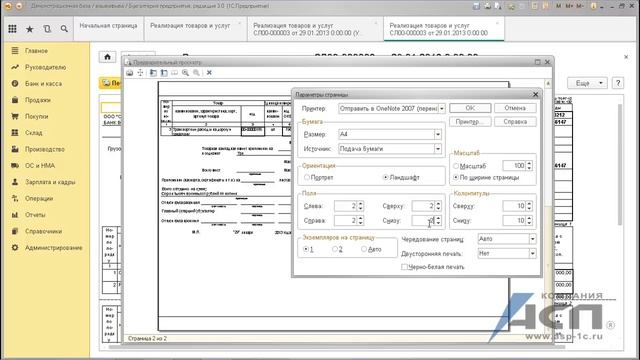
Task: Open Двусторонняя печать dropdown
Action: [533, 253]
